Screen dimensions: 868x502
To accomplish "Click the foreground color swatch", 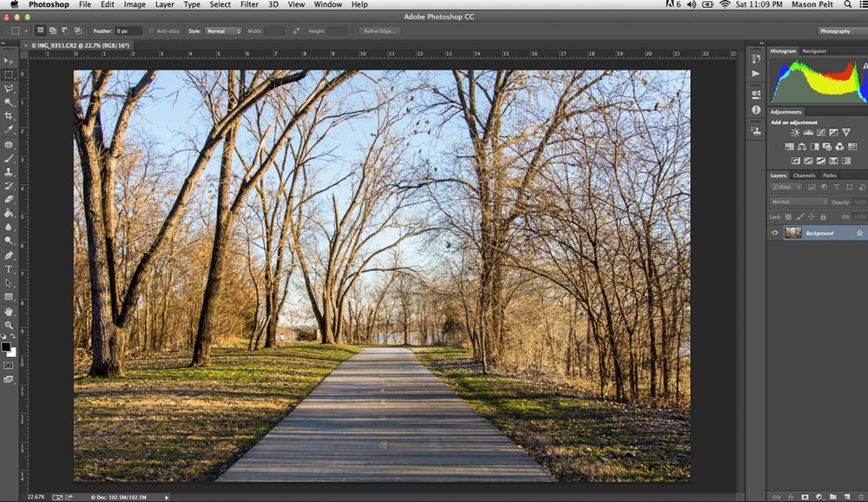I will 6,347.
